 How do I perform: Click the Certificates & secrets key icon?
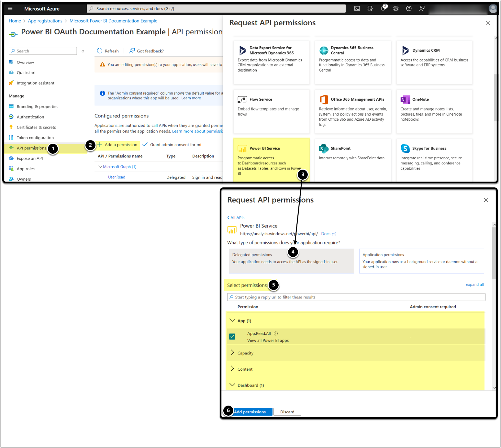[x=11, y=127]
